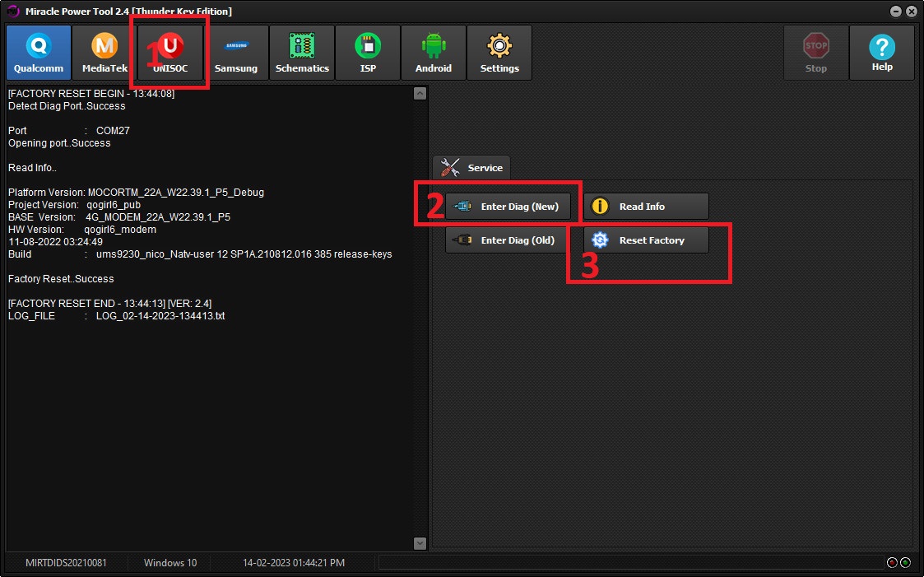
Task: Click the 'FACTORY RESET BEGIN' log line
Action: pos(91,94)
